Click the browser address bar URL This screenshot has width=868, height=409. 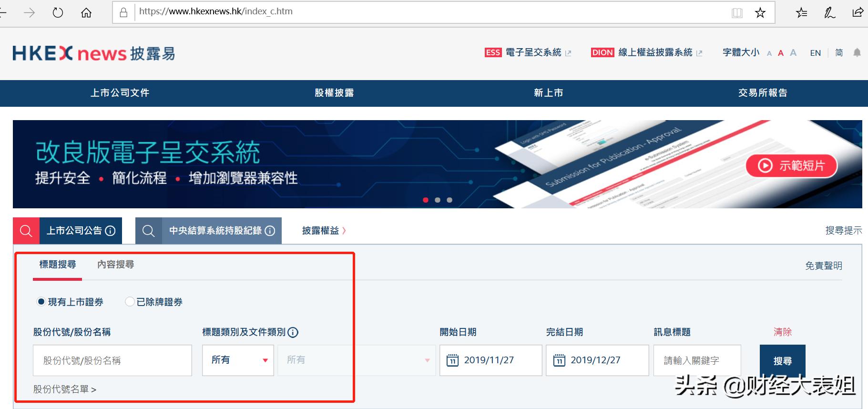pos(216,11)
